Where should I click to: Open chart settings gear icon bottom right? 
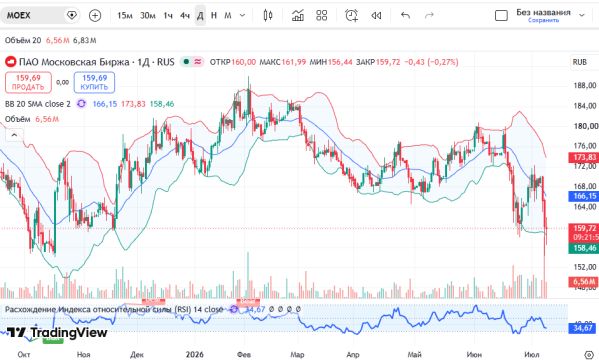(589, 355)
